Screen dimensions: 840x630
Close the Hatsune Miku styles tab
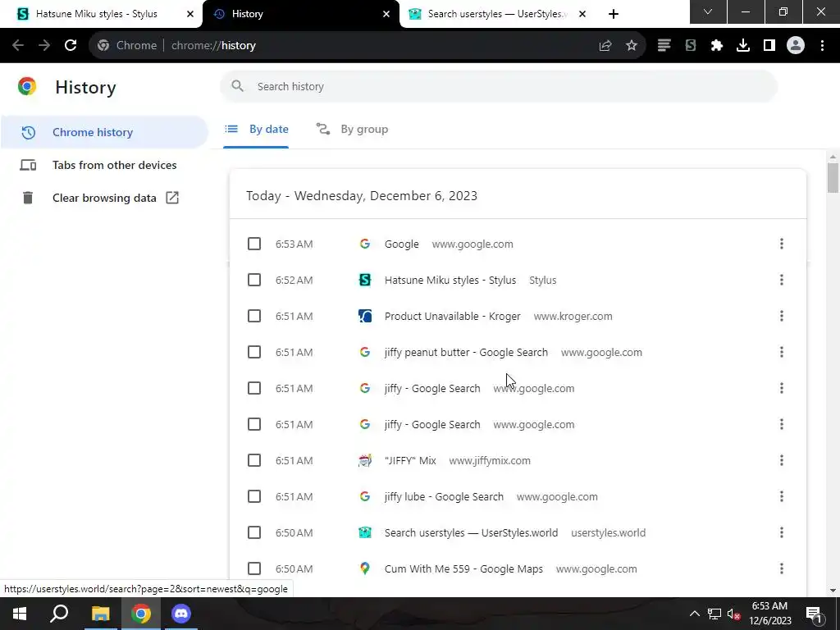coord(190,14)
